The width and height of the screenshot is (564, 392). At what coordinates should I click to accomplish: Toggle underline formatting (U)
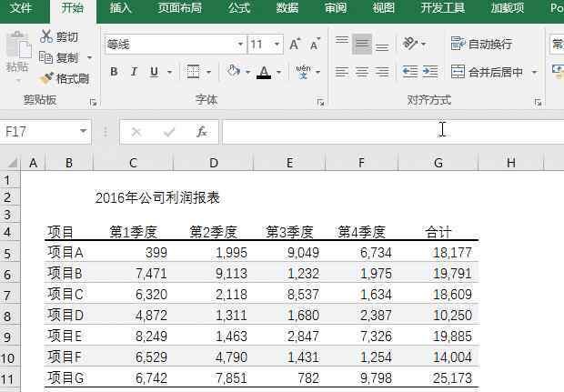(x=154, y=72)
